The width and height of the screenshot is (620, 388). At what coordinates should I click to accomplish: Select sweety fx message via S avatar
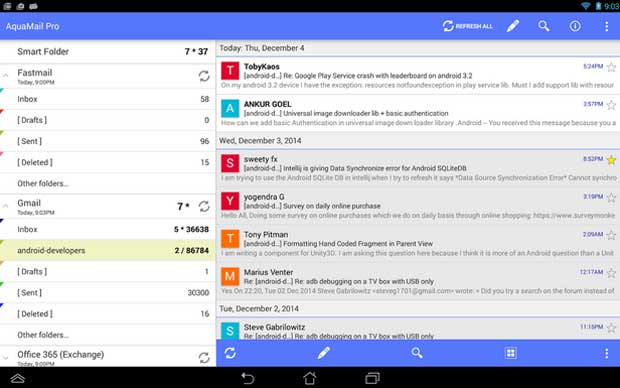(x=230, y=163)
